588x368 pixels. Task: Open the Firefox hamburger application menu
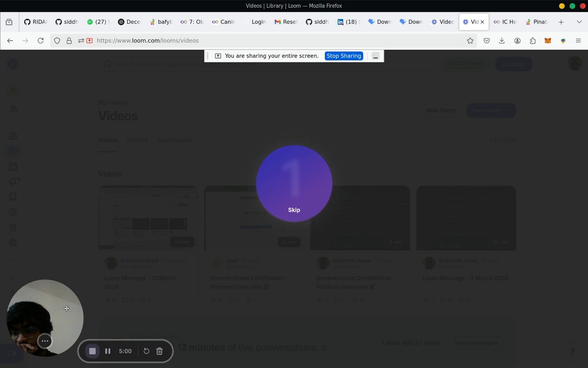[x=578, y=40]
